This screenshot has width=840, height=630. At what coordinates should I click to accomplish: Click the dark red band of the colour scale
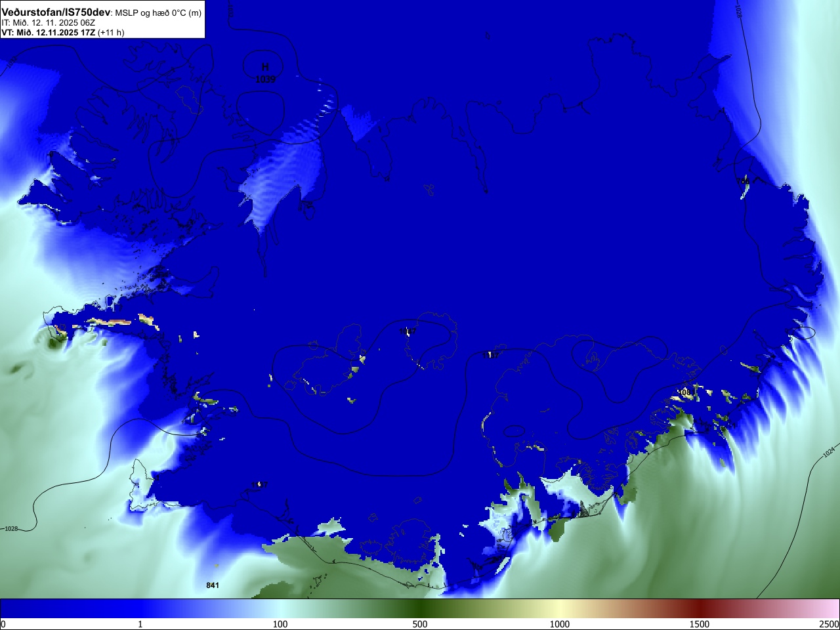(700, 608)
